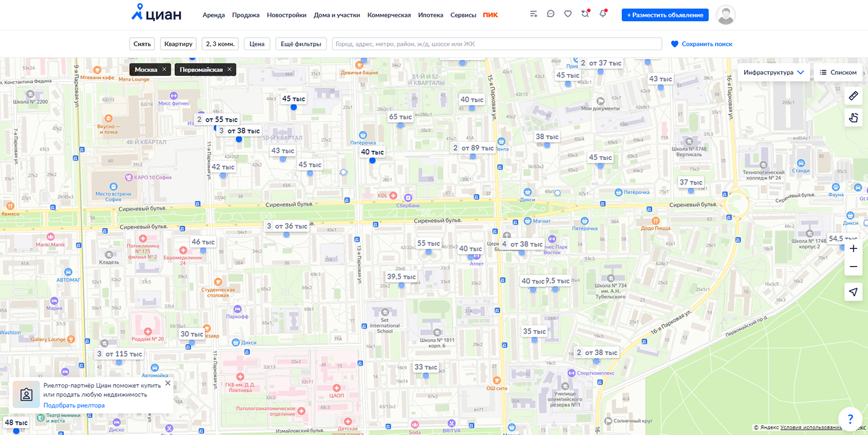868x435 pixels.
Task: Open the Снять deal type dropdown
Action: 142,44
